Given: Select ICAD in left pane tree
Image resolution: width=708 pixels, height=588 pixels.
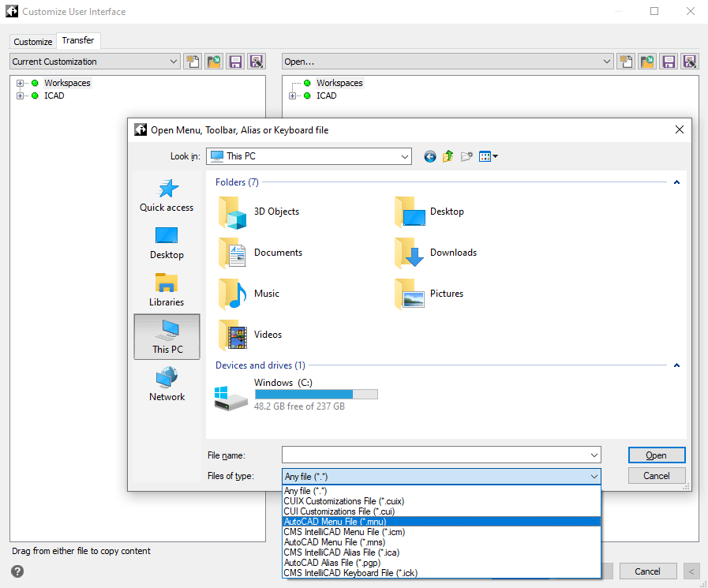Looking at the screenshot, I should pos(54,96).
